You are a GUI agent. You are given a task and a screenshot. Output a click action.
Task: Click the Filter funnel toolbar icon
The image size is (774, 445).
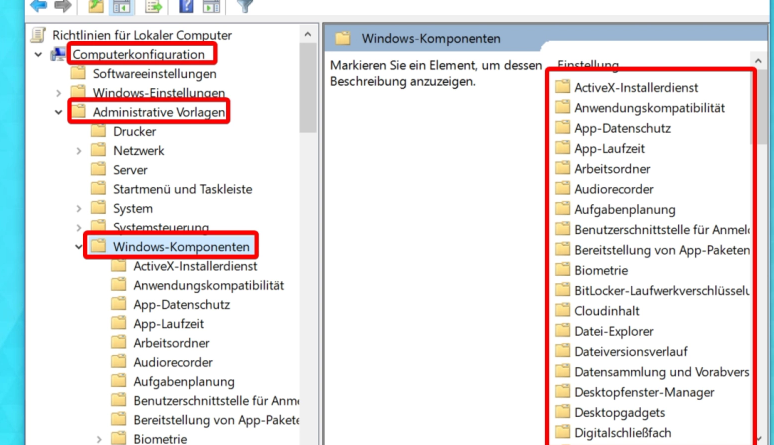245,5
